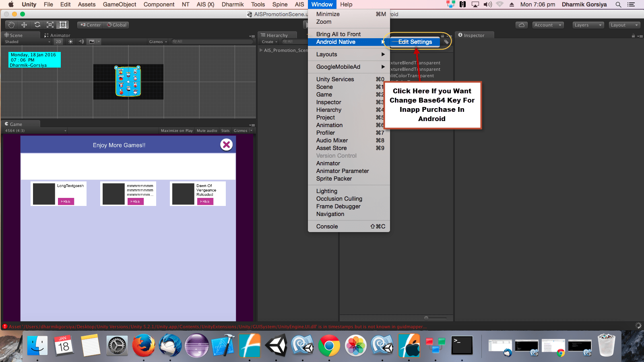Click FREE button under LongTextgoesh
This screenshot has width=644, height=362.
tap(66, 201)
